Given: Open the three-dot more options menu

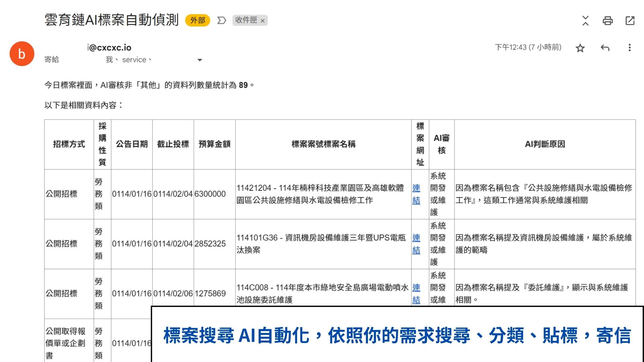Looking at the screenshot, I should point(629,48).
